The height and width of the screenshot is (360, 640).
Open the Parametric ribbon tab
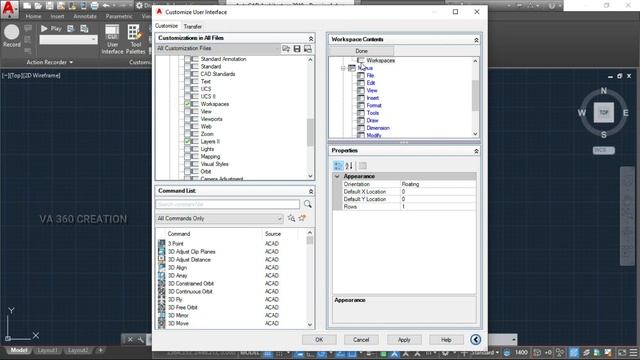(x=119, y=16)
